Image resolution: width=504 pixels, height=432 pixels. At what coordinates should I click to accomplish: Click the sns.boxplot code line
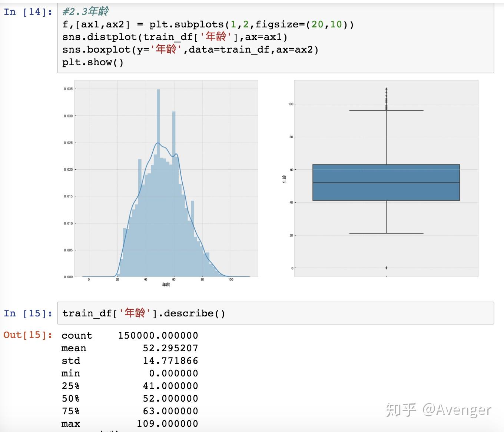(190, 49)
